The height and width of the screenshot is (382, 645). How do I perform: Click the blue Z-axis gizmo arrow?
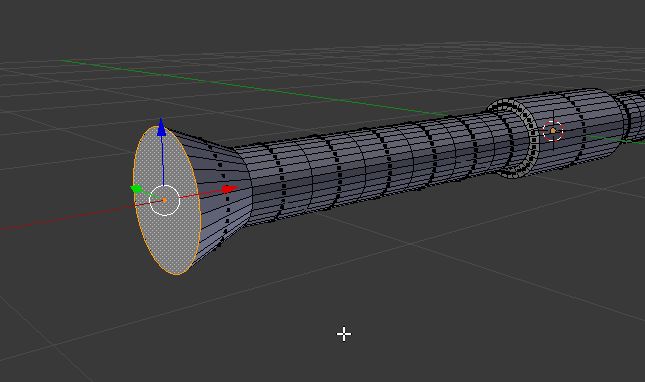[161, 127]
